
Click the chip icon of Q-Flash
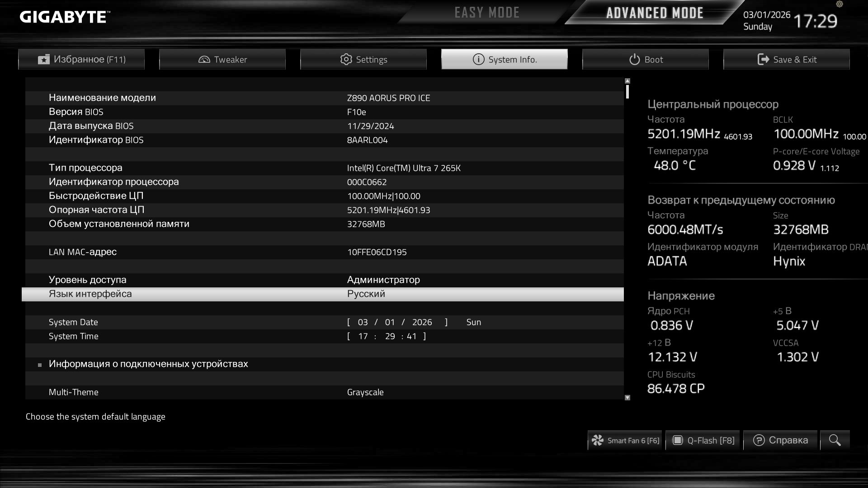point(677,440)
